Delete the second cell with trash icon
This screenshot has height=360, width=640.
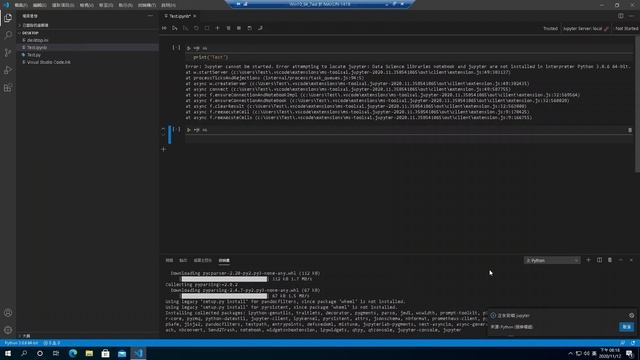point(630,130)
